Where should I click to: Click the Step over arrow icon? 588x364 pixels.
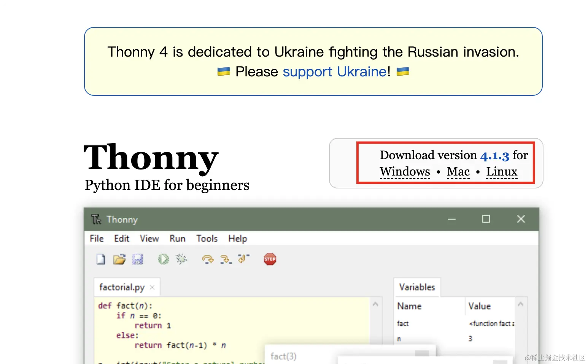[208, 259]
